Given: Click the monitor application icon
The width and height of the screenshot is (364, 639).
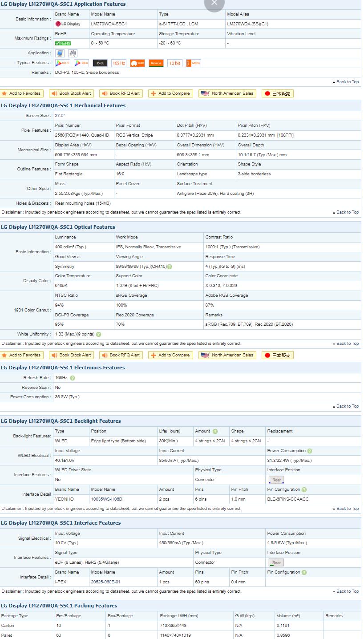Looking at the screenshot, I should coord(60,53).
